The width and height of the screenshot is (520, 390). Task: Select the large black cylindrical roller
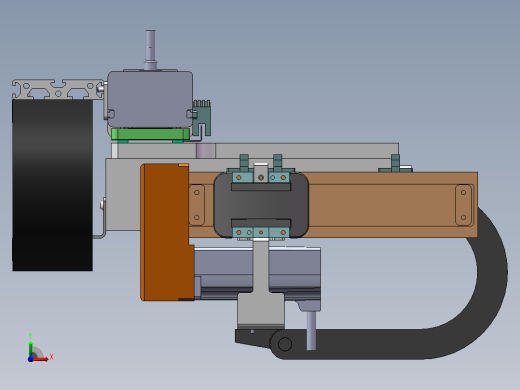[53, 185]
